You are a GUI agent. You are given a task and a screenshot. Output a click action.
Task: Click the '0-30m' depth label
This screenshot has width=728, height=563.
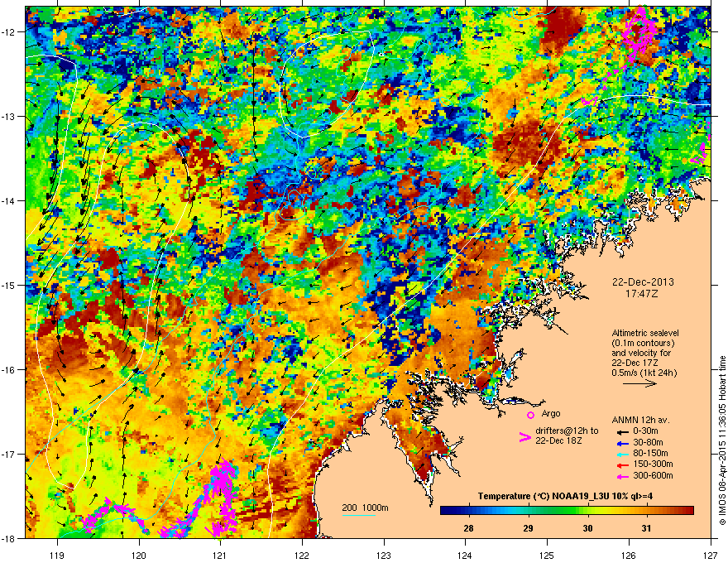tap(645, 431)
